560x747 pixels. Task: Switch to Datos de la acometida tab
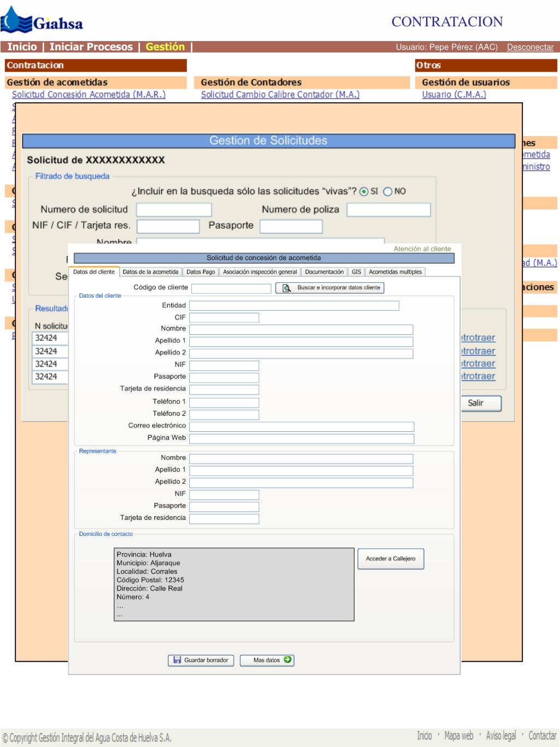tap(150, 272)
